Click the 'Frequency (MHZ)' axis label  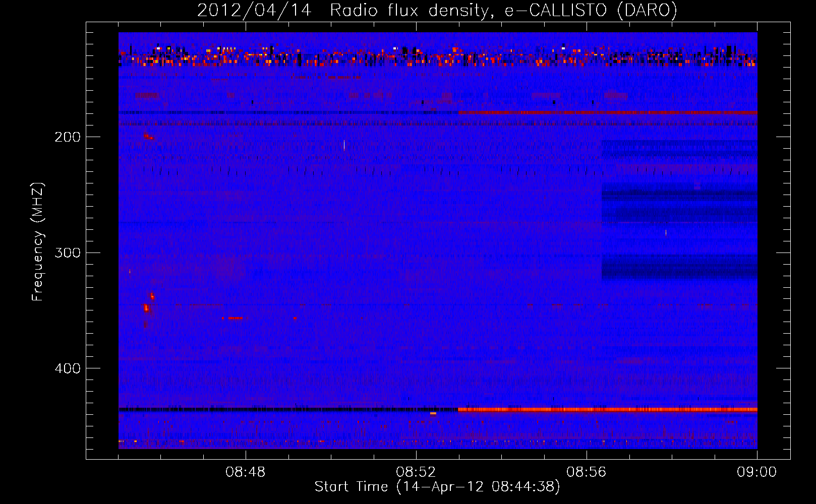pos(38,242)
